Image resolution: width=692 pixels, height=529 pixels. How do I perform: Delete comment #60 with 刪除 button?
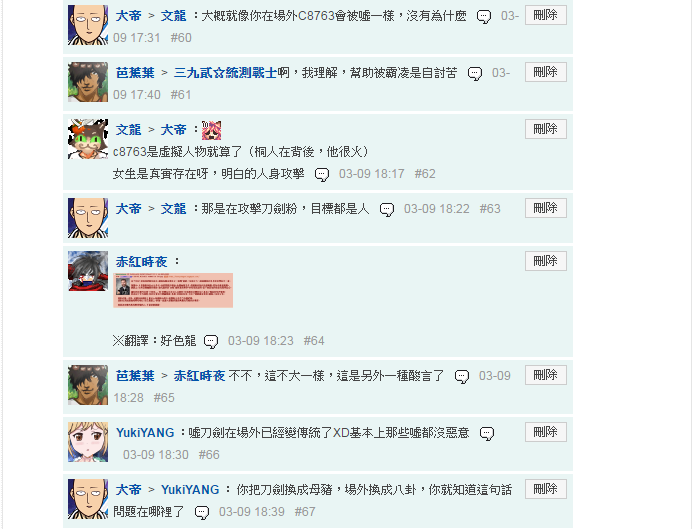[x=545, y=15]
